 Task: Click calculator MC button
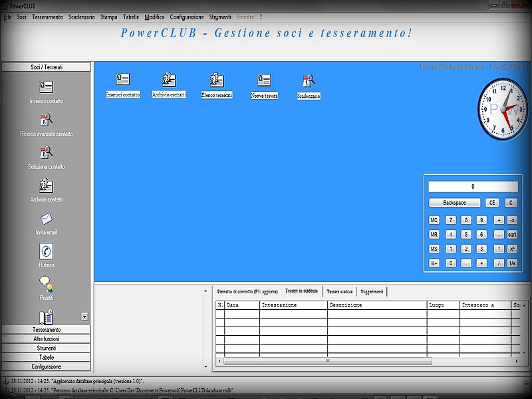pyautogui.click(x=434, y=220)
